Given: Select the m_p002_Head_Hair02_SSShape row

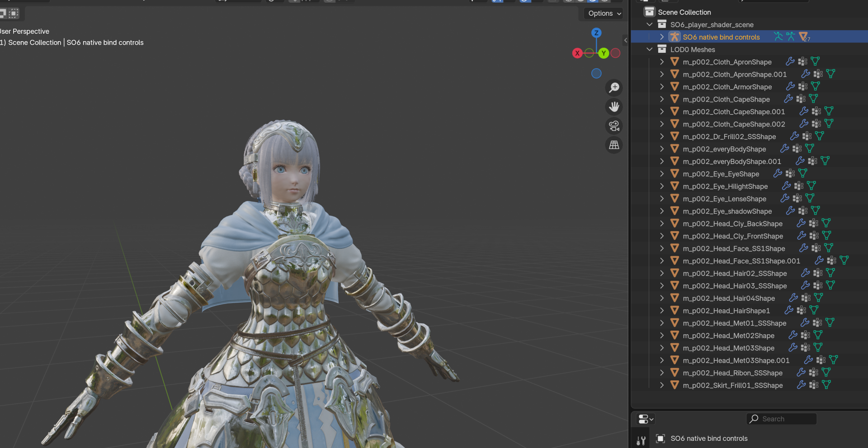Looking at the screenshot, I should [750, 273].
